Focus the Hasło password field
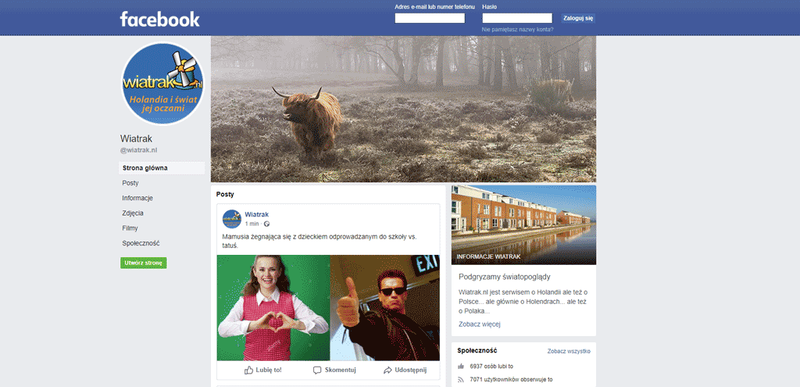The width and height of the screenshot is (800, 387). click(517, 18)
